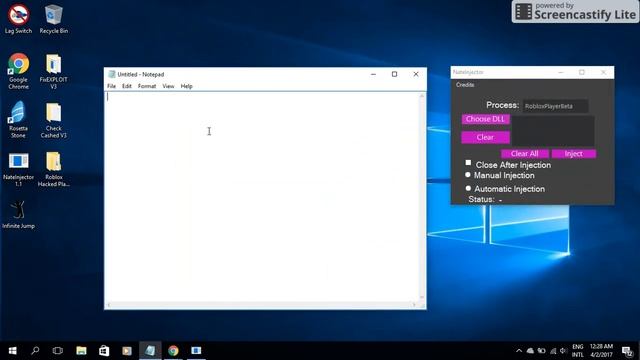The image size is (640, 360).
Task: Click the Choose DLL button
Action: [485, 119]
